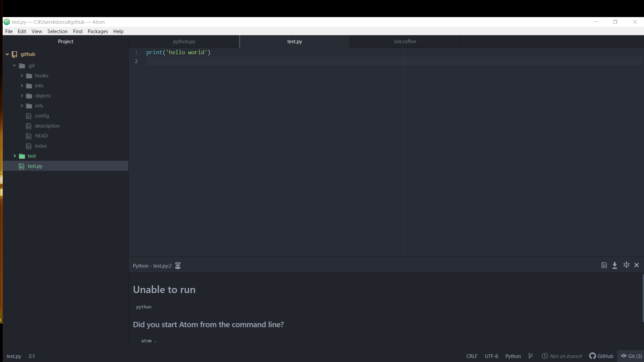Expand the objects folder

(x=22, y=96)
